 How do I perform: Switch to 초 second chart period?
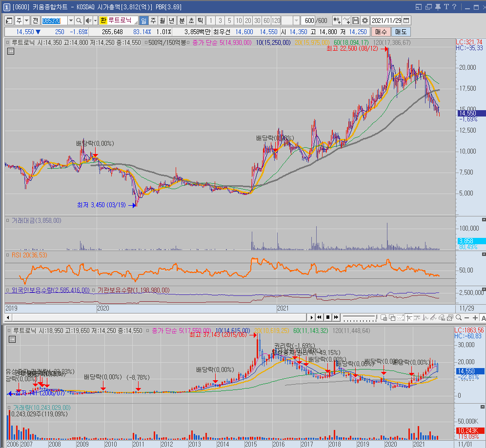click(x=191, y=20)
